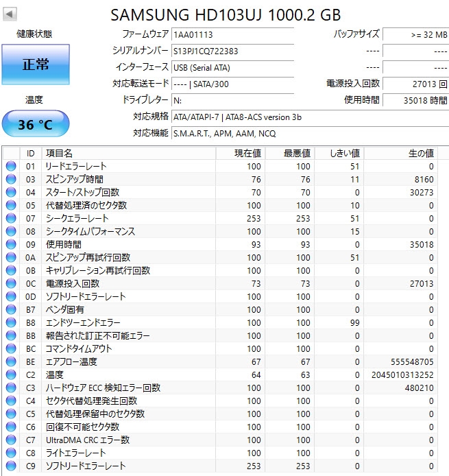The height and width of the screenshot is (476, 449).
Task: Select status icon for BB 報告された訂正不可能エラー
Action: (x=11, y=336)
